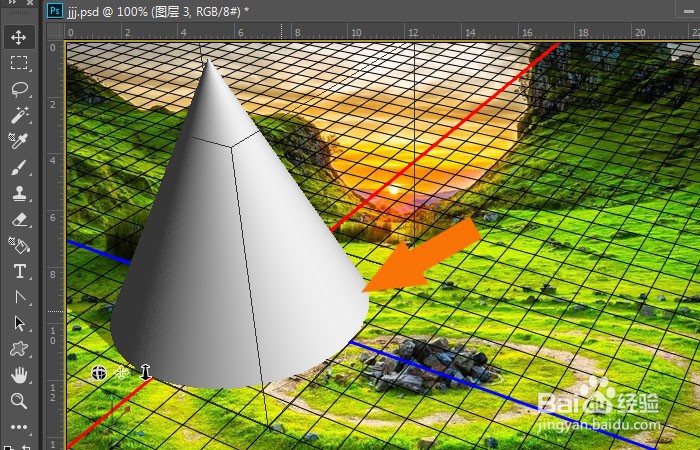The height and width of the screenshot is (450, 700).
Task: Select the Magic Wand tool
Action: [19, 115]
